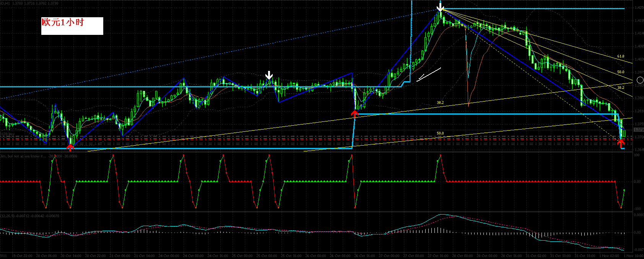Click the 27 Oct 16:00 time label
Screen dimensions: 644x259
tap(438, 256)
